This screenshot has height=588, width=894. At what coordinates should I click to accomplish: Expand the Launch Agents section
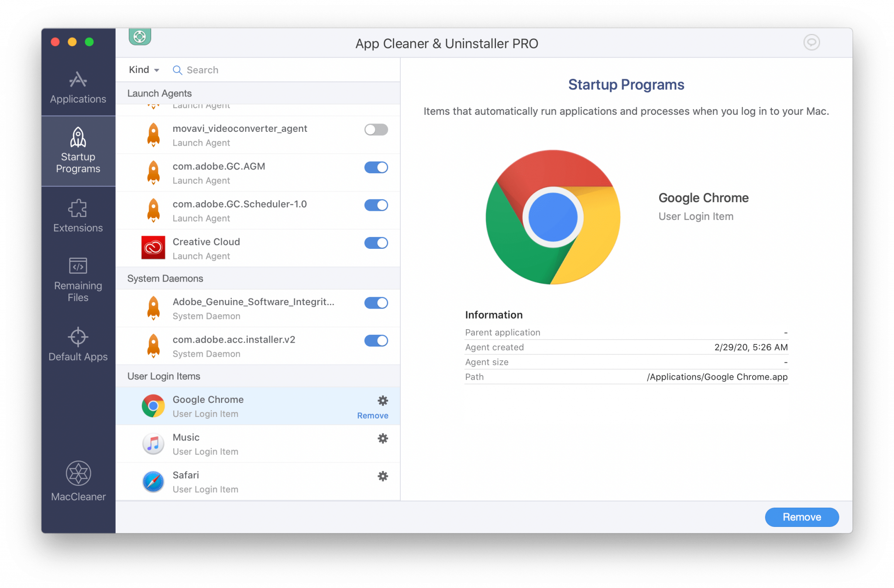click(x=160, y=92)
